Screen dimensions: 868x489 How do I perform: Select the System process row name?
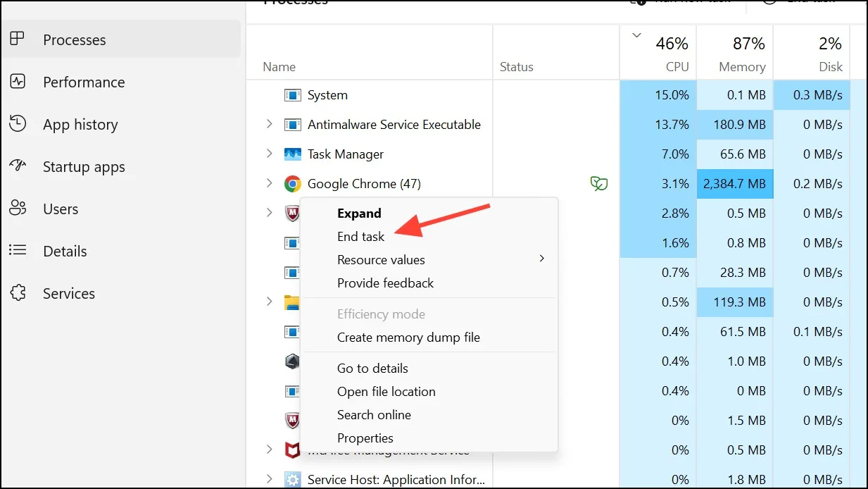point(327,95)
